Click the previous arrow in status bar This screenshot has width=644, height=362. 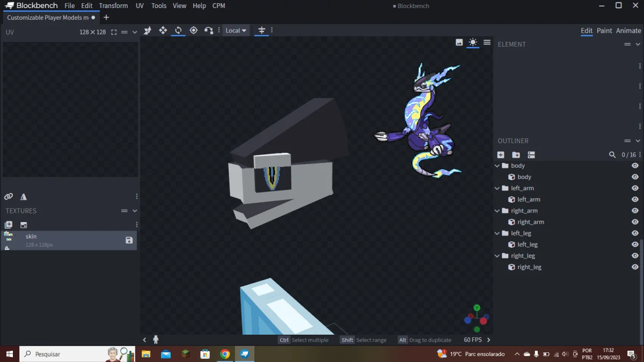coord(144,340)
